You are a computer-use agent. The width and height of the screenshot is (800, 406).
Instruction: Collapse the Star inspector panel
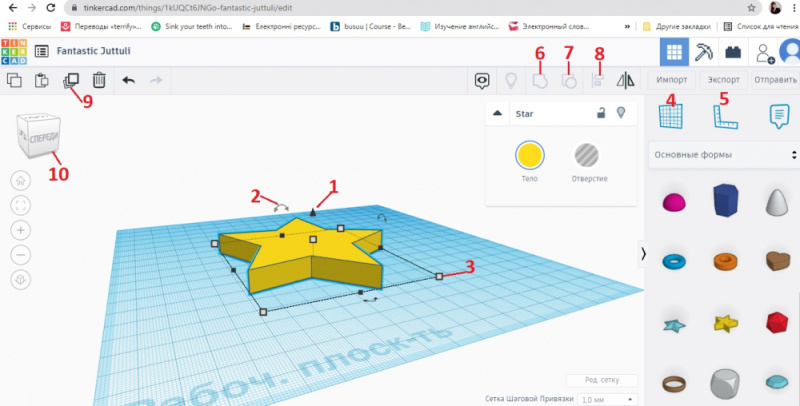point(498,114)
